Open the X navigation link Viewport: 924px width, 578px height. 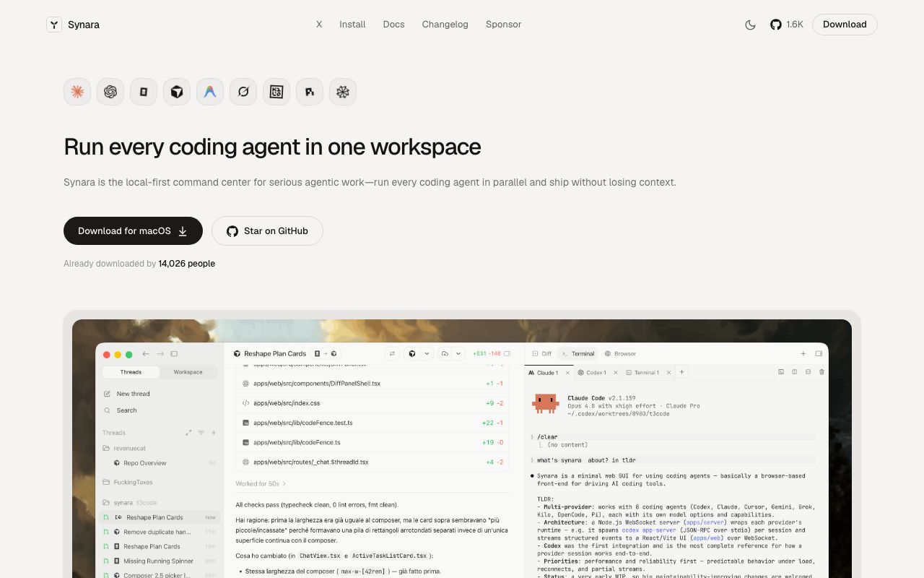(319, 25)
